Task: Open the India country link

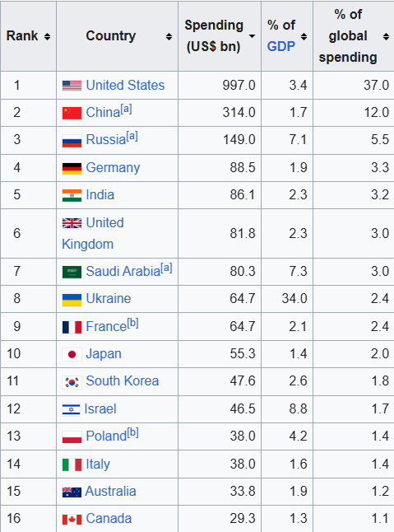Action: point(100,195)
